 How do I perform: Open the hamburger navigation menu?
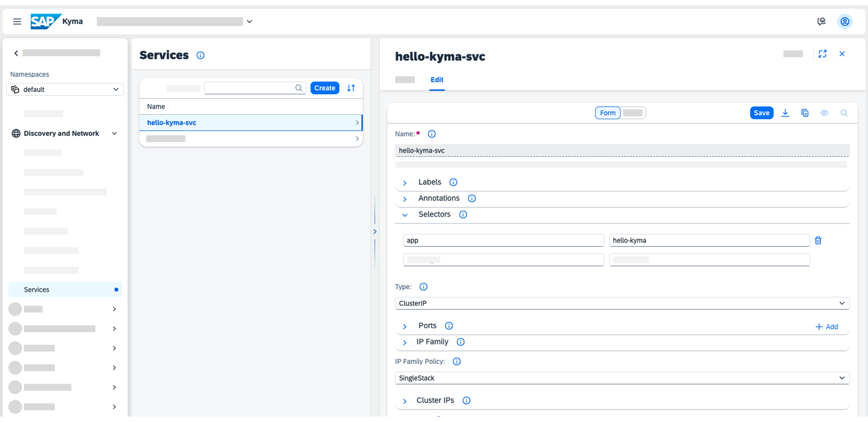[17, 22]
